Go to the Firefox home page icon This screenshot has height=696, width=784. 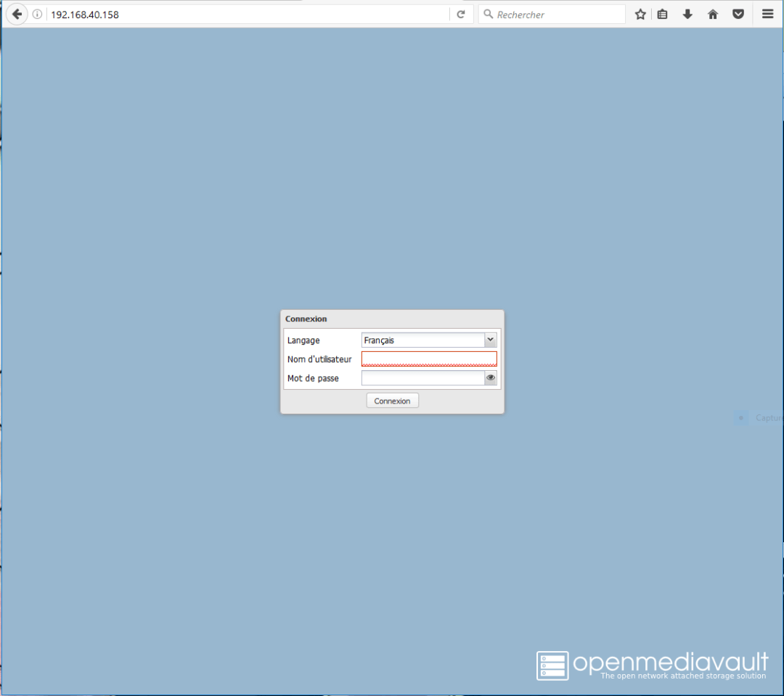(x=713, y=14)
